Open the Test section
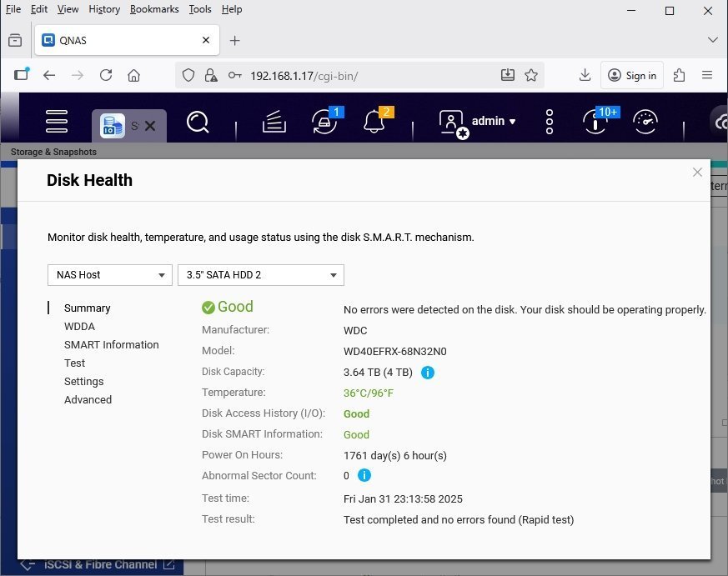 [75, 363]
